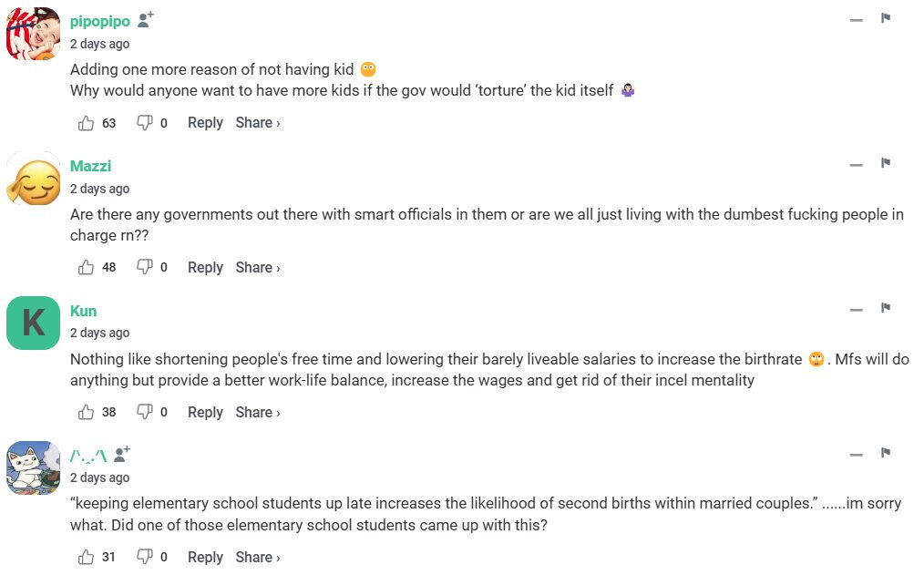Follow the cat-avatar user via add-user icon
The height and width of the screenshot is (575, 924).
pos(122,455)
